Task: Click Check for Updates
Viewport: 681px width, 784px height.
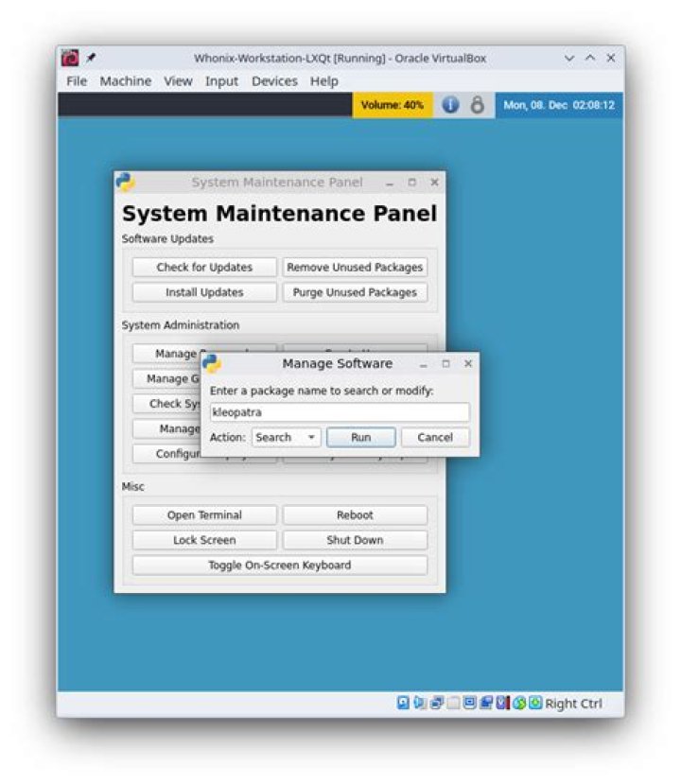Action: coord(204,268)
